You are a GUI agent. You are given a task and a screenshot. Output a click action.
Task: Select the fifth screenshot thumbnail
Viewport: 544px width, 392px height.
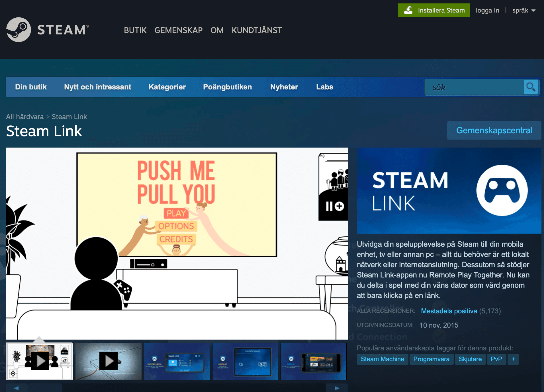(x=314, y=361)
